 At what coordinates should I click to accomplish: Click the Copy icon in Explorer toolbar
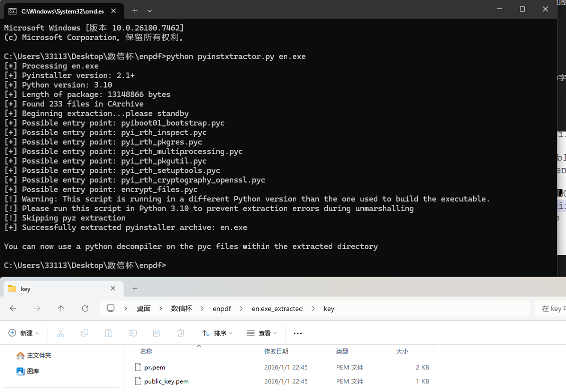coord(85,333)
